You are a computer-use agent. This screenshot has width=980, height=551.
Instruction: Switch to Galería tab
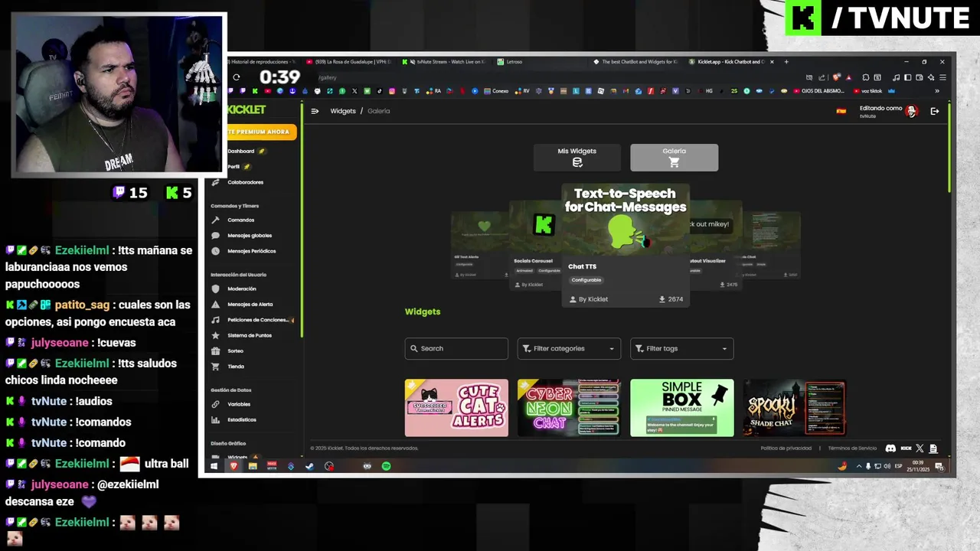click(674, 157)
